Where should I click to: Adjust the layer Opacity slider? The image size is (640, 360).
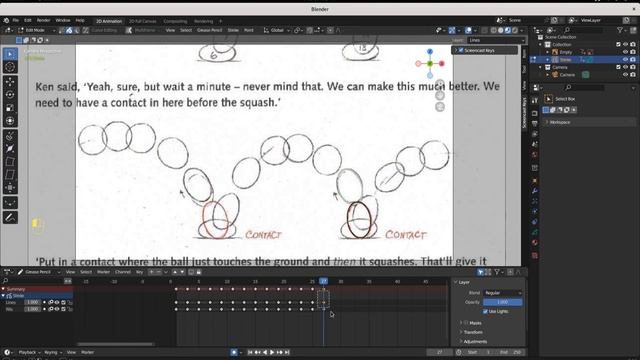(503, 302)
